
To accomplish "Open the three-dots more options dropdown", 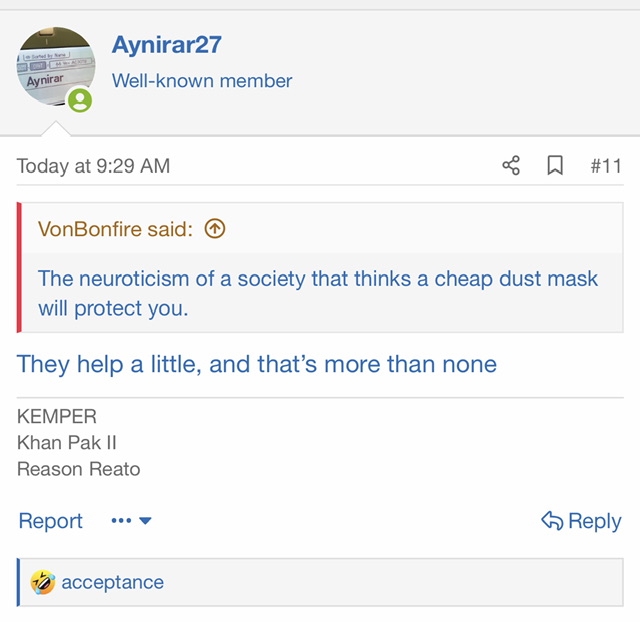I will pos(131,521).
